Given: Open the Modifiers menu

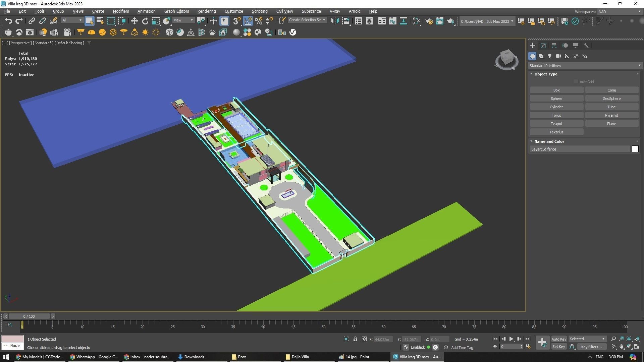Looking at the screenshot, I should coord(121,11).
